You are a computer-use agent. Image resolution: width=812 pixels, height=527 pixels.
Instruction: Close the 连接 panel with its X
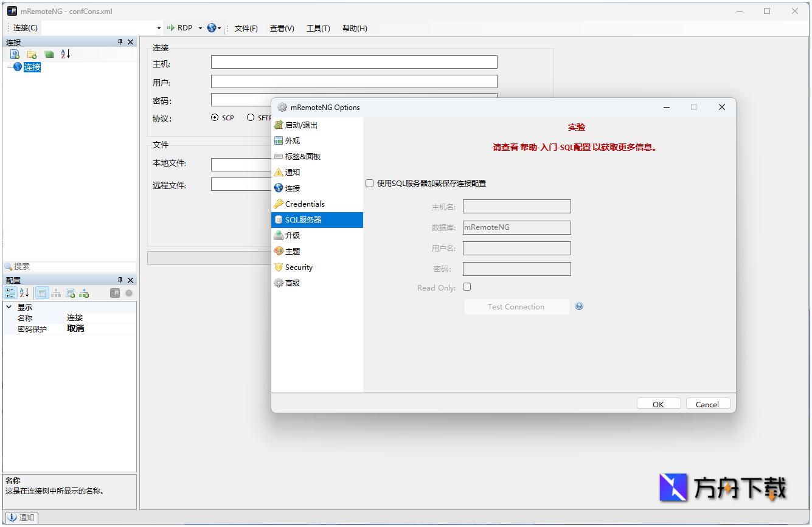coord(130,42)
